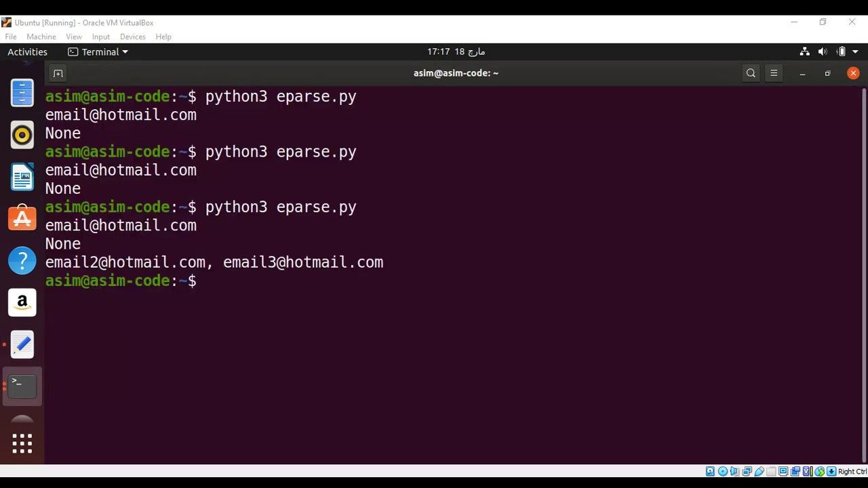
Task: Click the terminal vertical scrollbar
Action: (x=863, y=274)
